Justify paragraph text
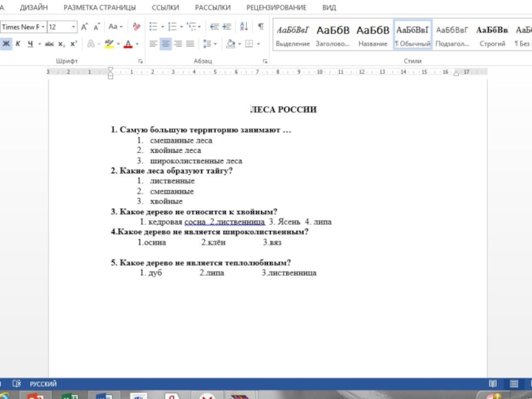 190,44
